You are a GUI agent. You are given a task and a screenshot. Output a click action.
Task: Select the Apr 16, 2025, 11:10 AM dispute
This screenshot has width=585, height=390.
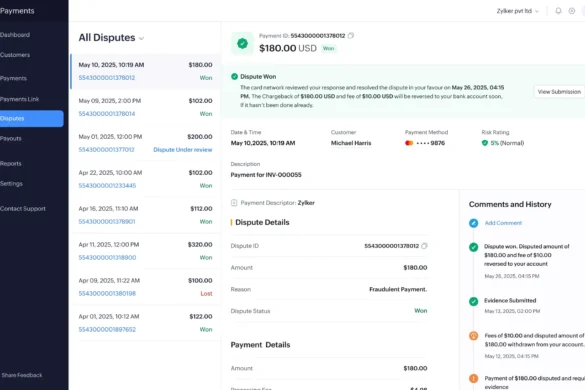[146, 215]
